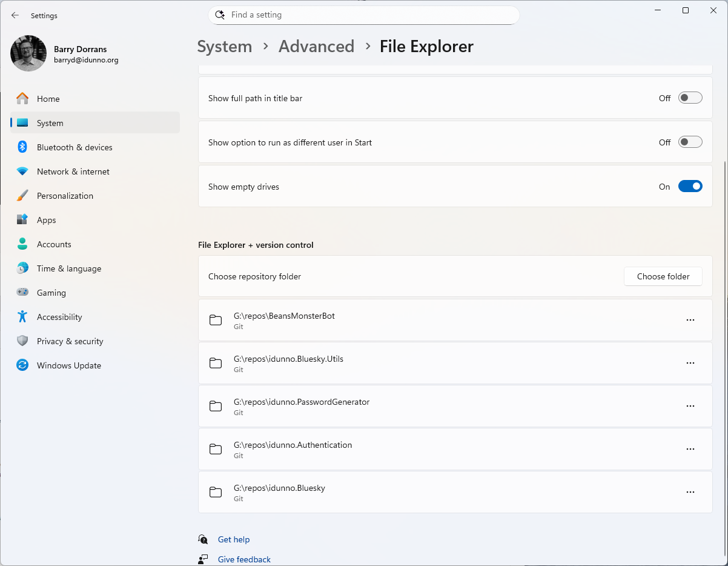
Task: Click folder icon for G:\repos\BeansMonsterBot
Action: point(216,320)
